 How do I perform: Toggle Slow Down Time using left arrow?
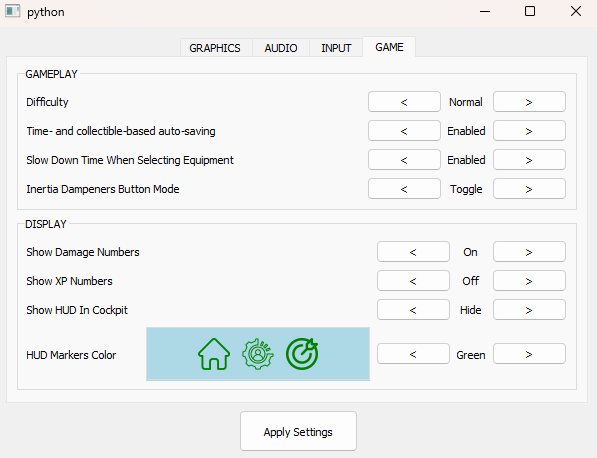click(x=404, y=160)
